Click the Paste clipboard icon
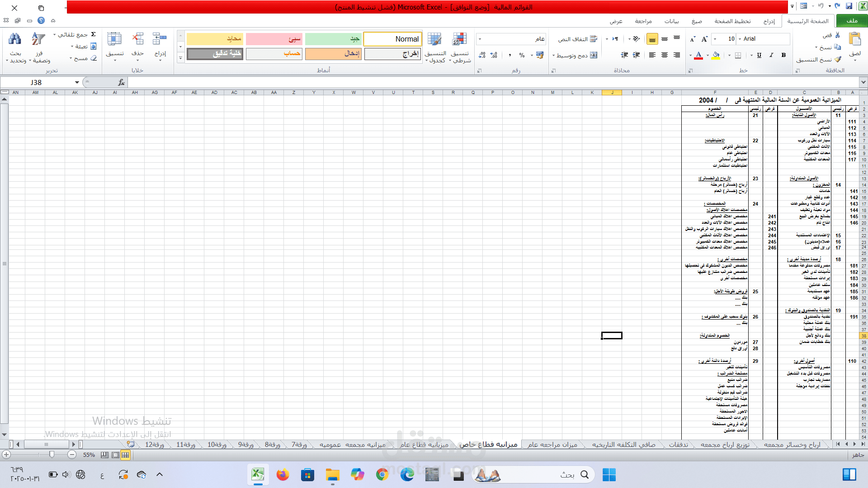The width and height of the screenshot is (868, 488). point(854,40)
